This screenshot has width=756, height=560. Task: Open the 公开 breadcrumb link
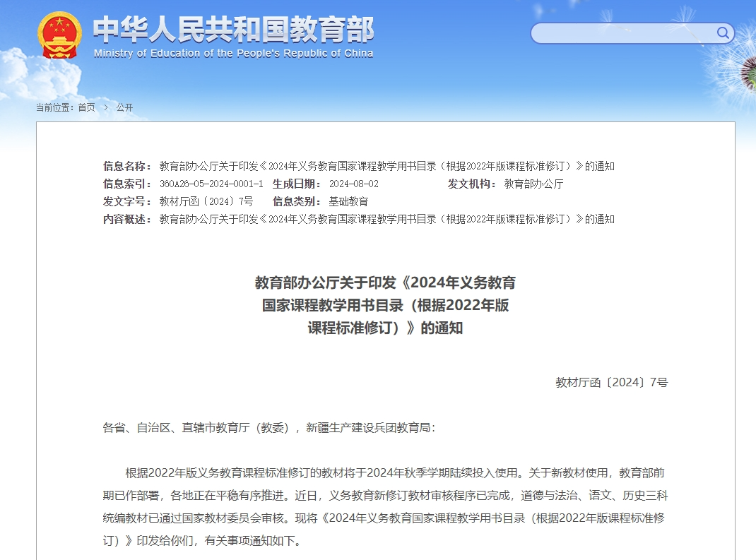click(124, 107)
